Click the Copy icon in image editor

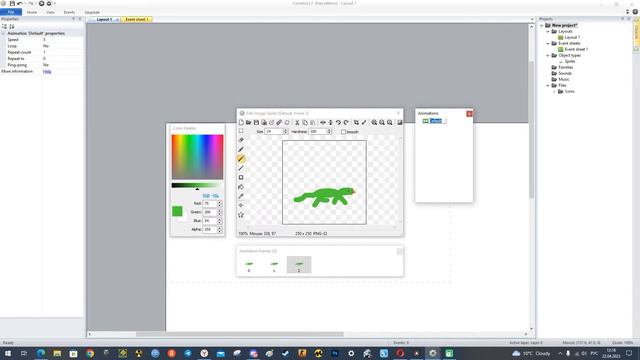tap(305, 122)
